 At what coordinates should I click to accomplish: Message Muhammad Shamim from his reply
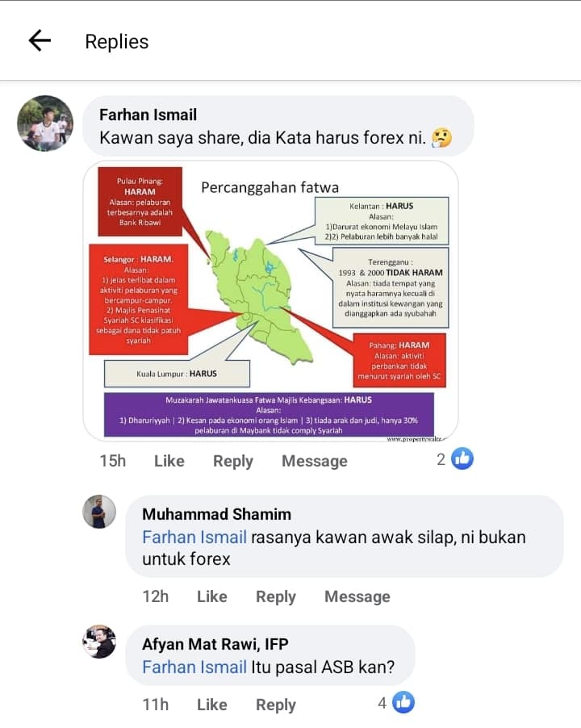(x=357, y=596)
